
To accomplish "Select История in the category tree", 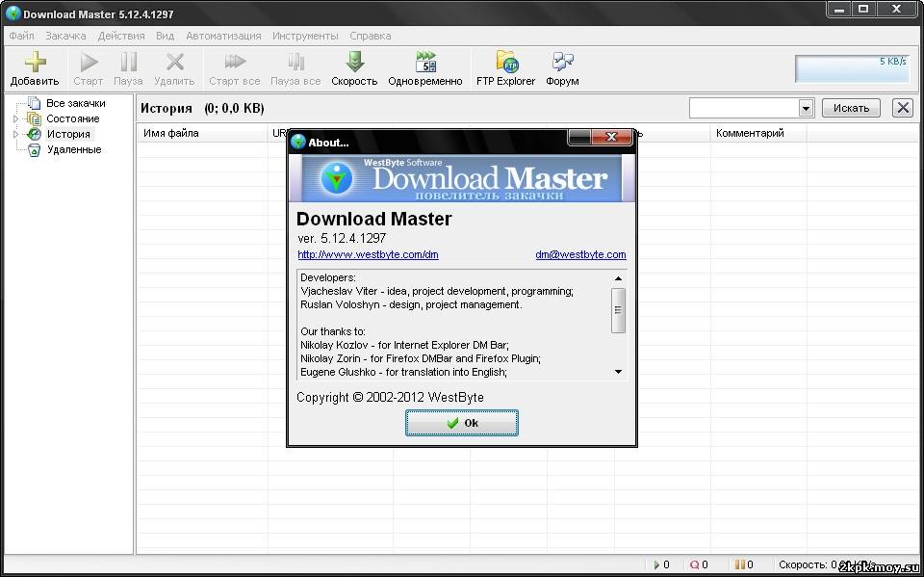I will [x=68, y=134].
